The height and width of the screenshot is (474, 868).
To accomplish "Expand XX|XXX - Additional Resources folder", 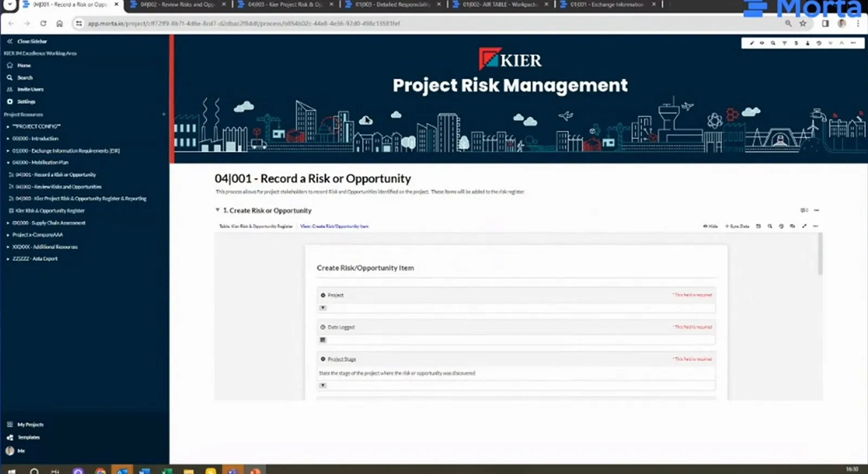I will pyautogui.click(x=8, y=247).
